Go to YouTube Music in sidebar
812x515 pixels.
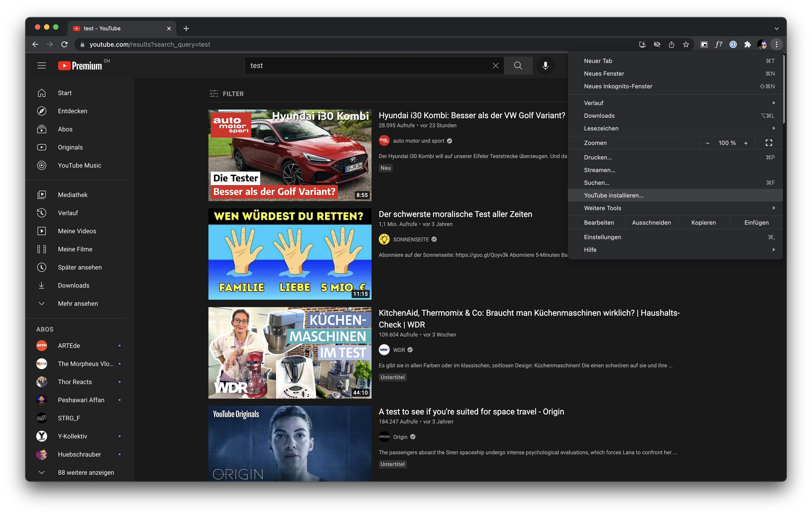[79, 166]
